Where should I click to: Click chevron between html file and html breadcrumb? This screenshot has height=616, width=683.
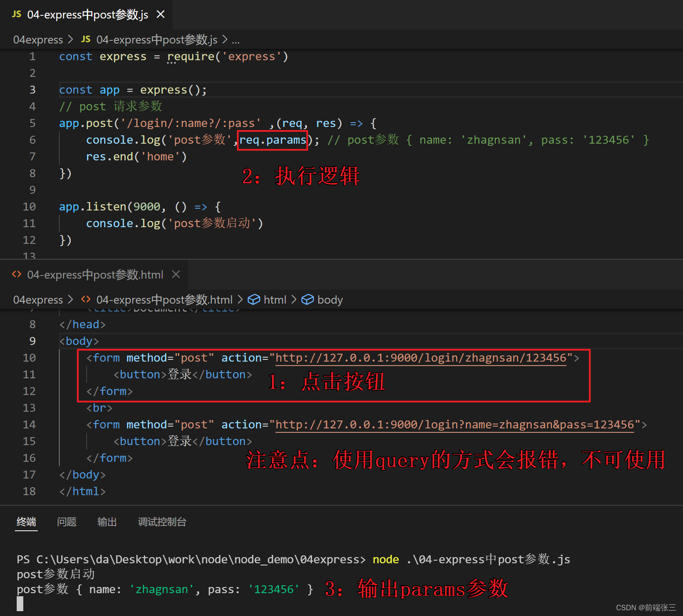[240, 300]
